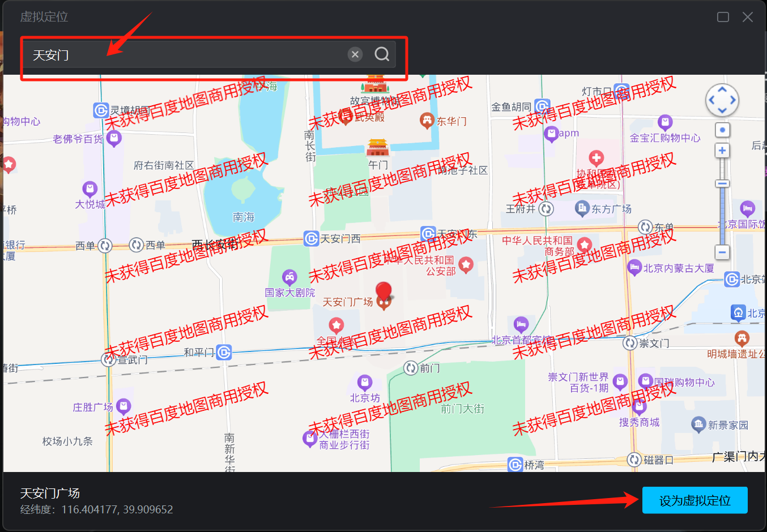Click the 庄胜广场 shopping marker
Image resolution: width=767 pixels, height=532 pixels.
point(123,406)
